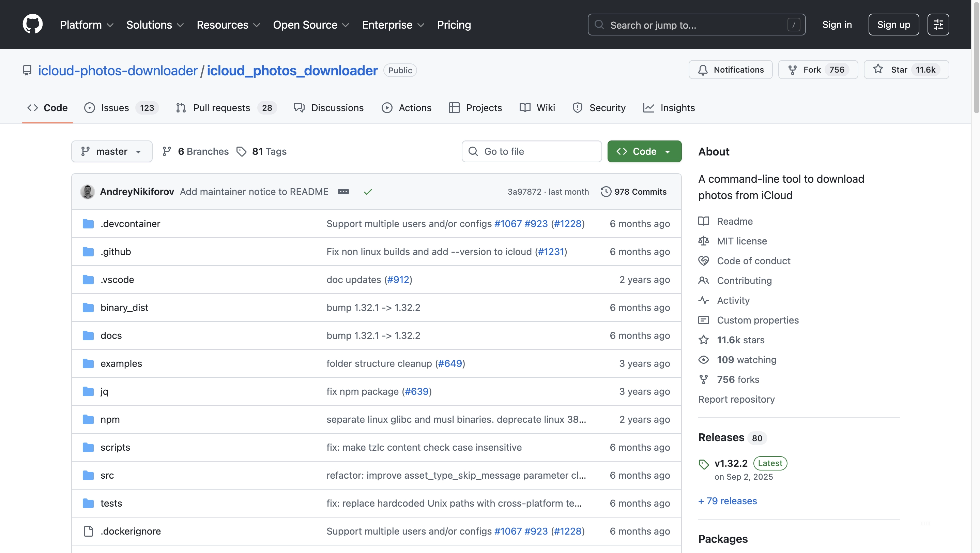
Task: Expand commit message ellipsis icon
Action: pyautogui.click(x=343, y=192)
